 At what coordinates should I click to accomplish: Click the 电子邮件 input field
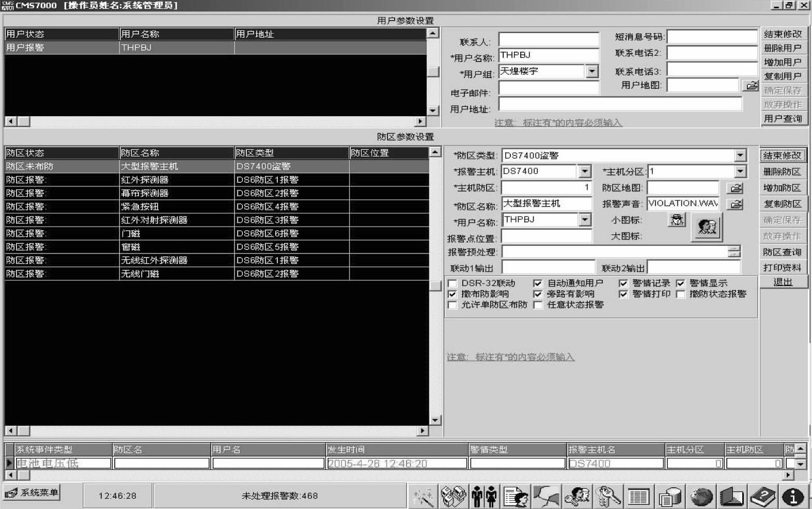(x=549, y=88)
